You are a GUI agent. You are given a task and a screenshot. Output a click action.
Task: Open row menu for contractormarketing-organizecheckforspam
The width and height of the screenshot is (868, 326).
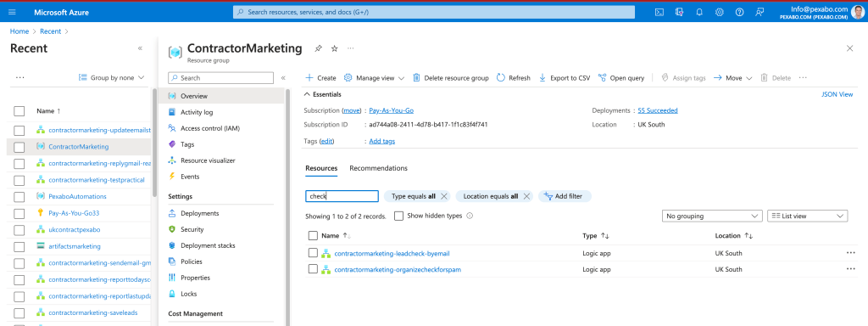(850, 269)
